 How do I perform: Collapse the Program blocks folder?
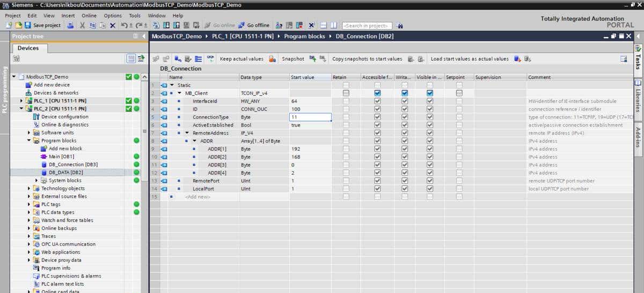[30, 141]
